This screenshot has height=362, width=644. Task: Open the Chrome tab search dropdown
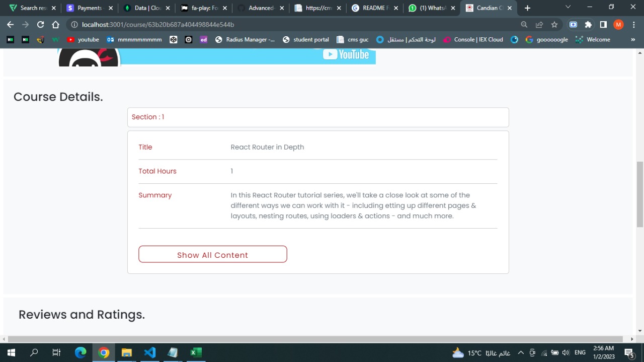coord(568,7)
